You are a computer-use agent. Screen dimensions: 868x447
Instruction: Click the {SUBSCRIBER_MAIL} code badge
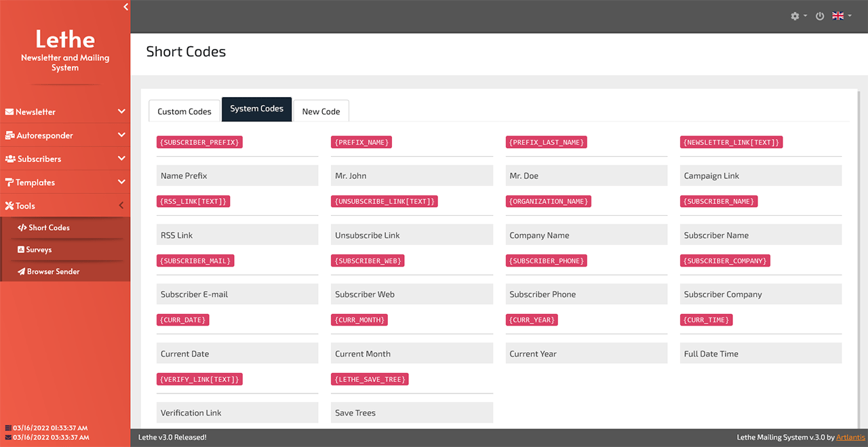point(195,261)
